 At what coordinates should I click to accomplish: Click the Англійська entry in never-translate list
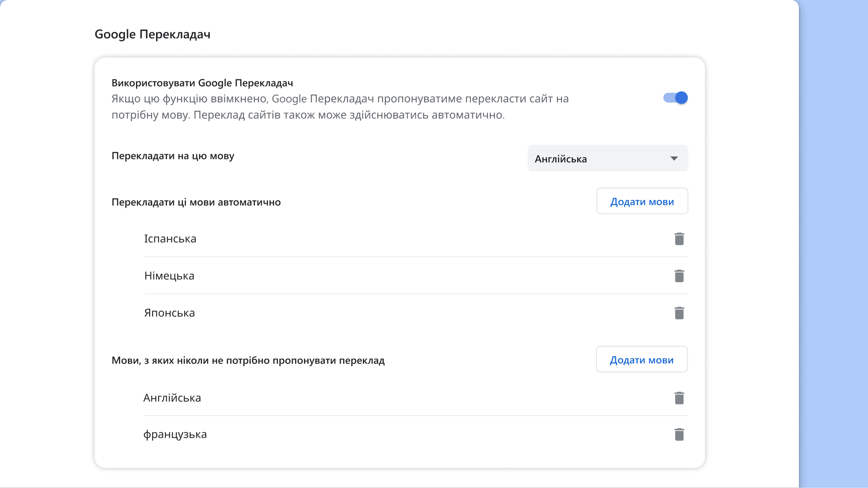(x=173, y=398)
